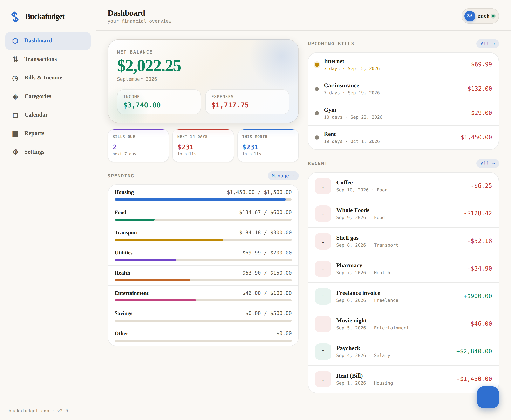Open the Next 14 Days card
511x420 pixels.
click(x=203, y=146)
